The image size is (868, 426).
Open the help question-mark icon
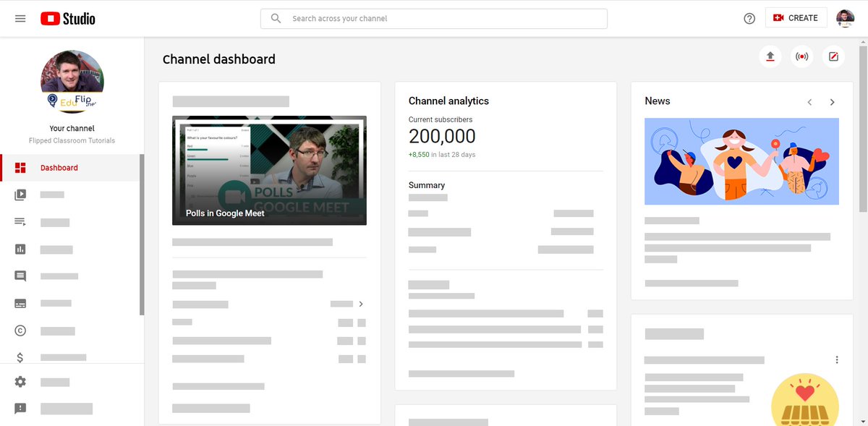[x=749, y=18]
